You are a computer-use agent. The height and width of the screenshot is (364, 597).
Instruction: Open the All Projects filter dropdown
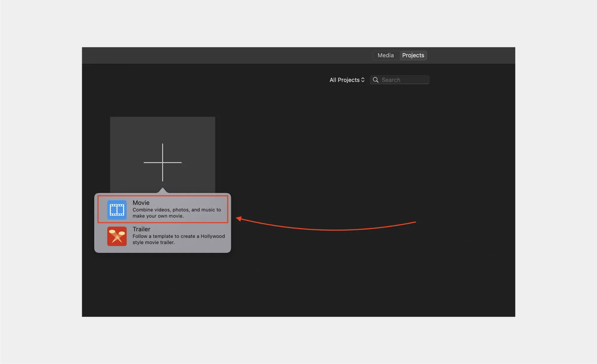pos(345,80)
